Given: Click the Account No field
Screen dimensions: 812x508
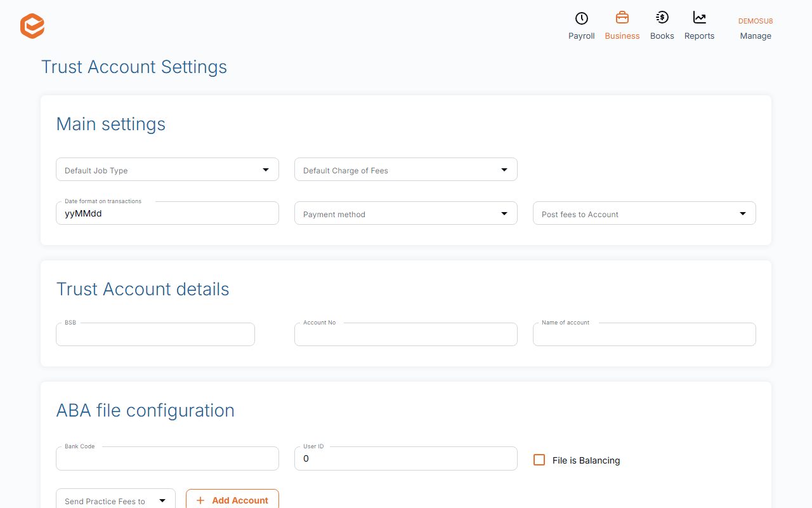Looking at the screenshot, I should (x=406, y=335).
